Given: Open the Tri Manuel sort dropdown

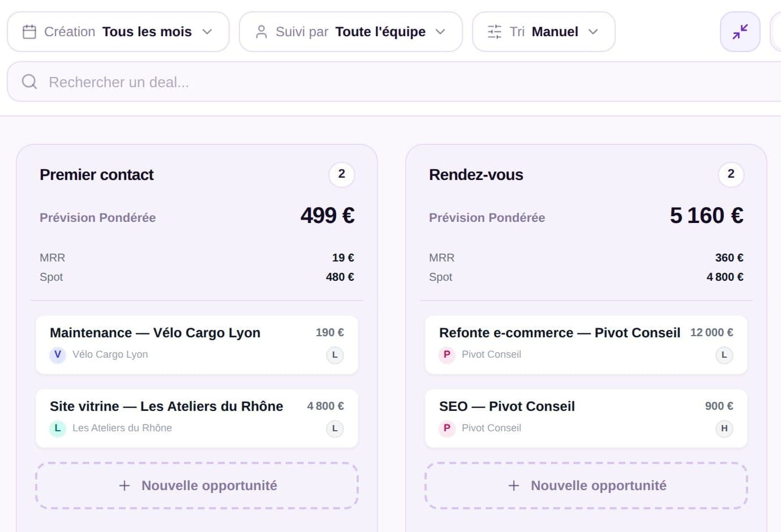Looking at the screenshot, I should [544, 32].
